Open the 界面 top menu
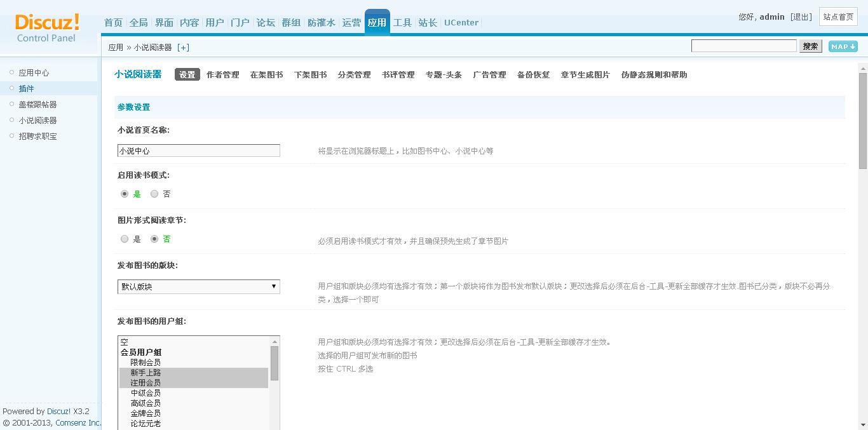868x430 pixels. pyautogui.click(x=164, y=22)
